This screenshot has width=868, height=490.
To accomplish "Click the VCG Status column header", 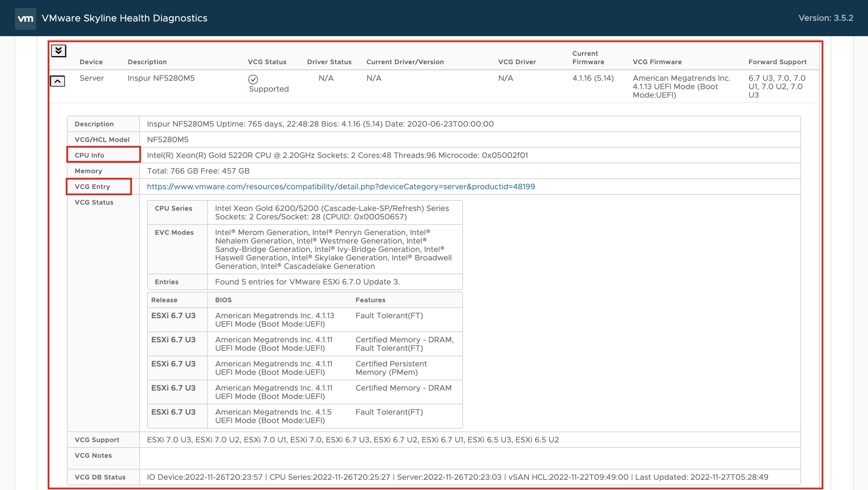I will click(267, 62).
